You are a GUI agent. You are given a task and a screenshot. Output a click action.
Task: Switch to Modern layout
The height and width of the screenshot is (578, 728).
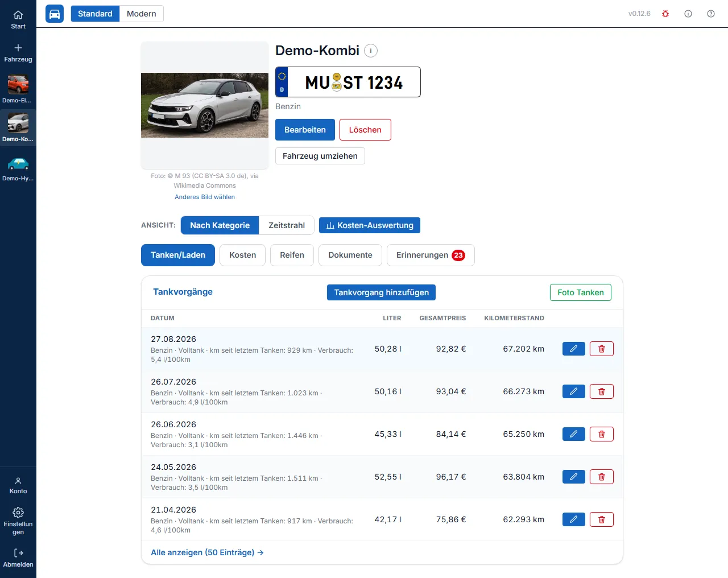142,14
